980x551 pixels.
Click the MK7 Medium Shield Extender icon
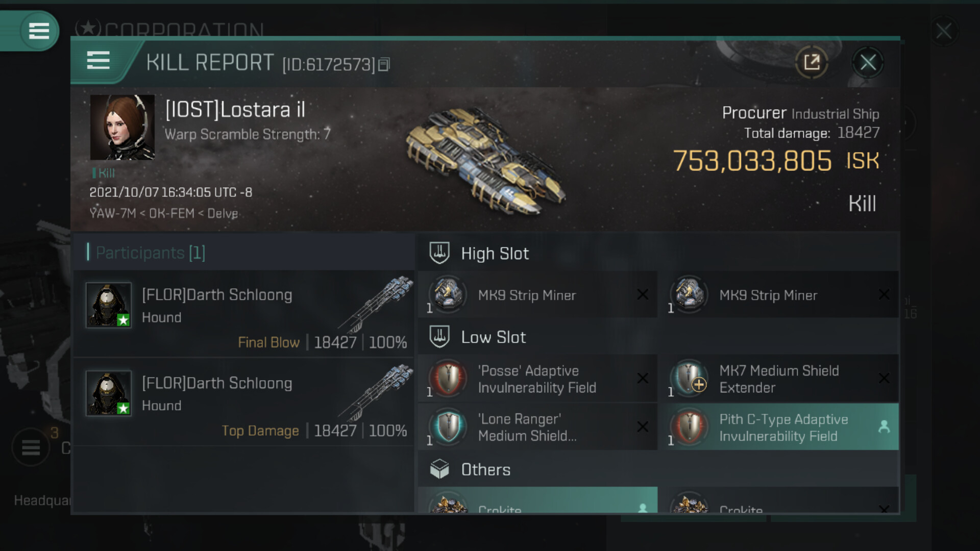(x=689, y=378)
